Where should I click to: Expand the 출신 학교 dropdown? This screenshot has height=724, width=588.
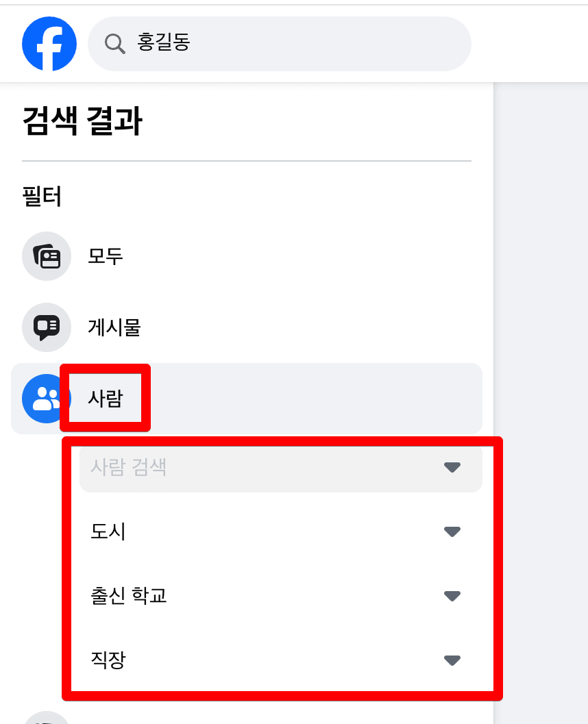click(452, 596)
